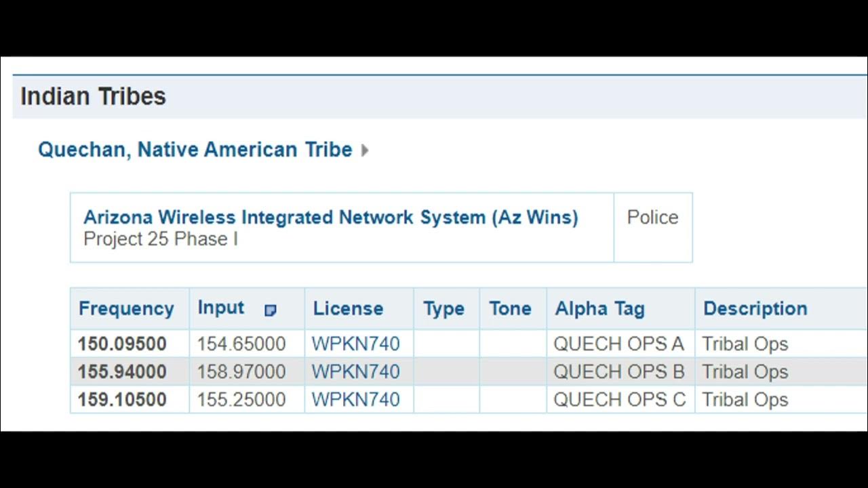
Task: Click the Input column header
Action: (220, 308)
